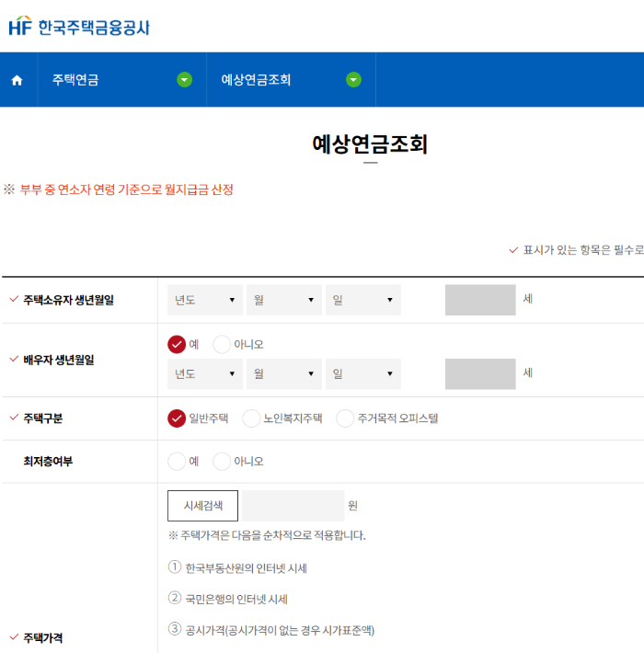Click homeowner age field beside 세

pyautogui.click(x=480, y=300)
